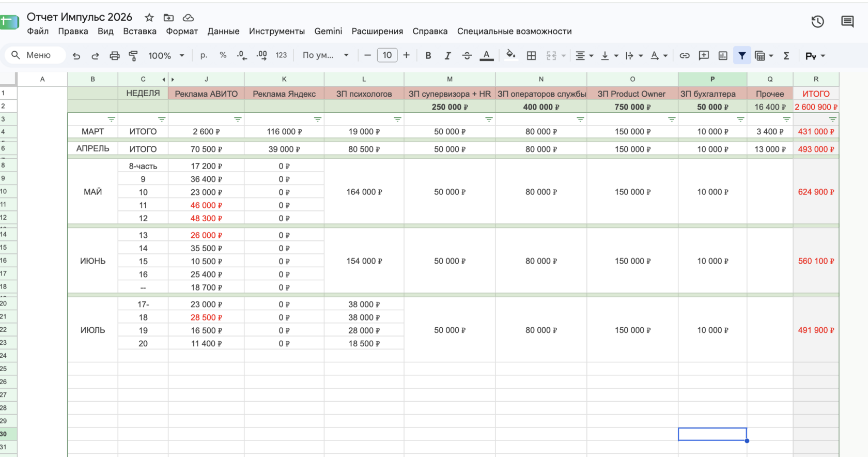
Task: Open the Файл menu
Action: 38,32
